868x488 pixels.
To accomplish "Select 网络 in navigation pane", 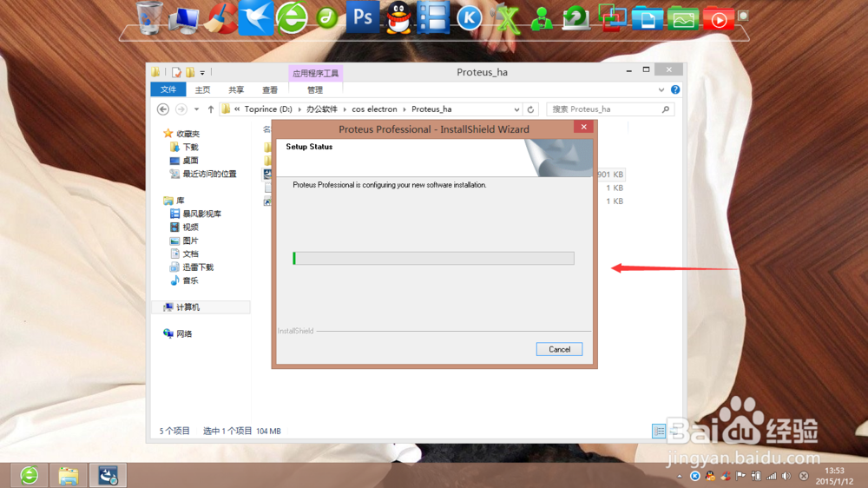I will coord(184,333).
